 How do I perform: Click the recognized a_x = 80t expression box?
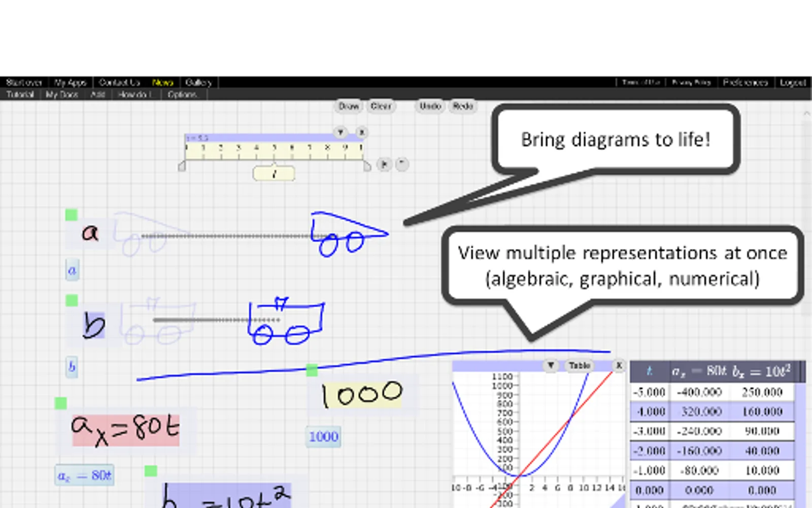(84, 475)
